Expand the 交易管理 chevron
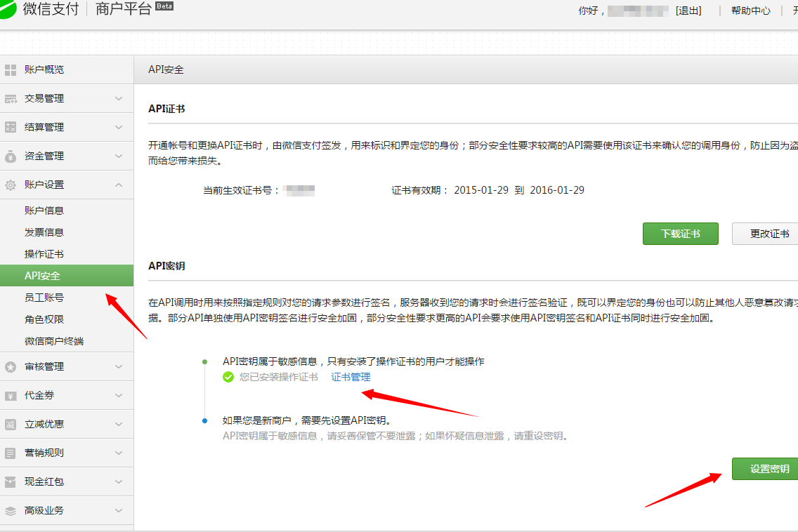 (119, 99)
